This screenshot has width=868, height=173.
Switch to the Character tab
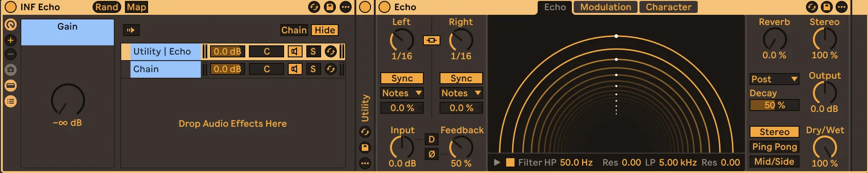[x=669, y=7]
